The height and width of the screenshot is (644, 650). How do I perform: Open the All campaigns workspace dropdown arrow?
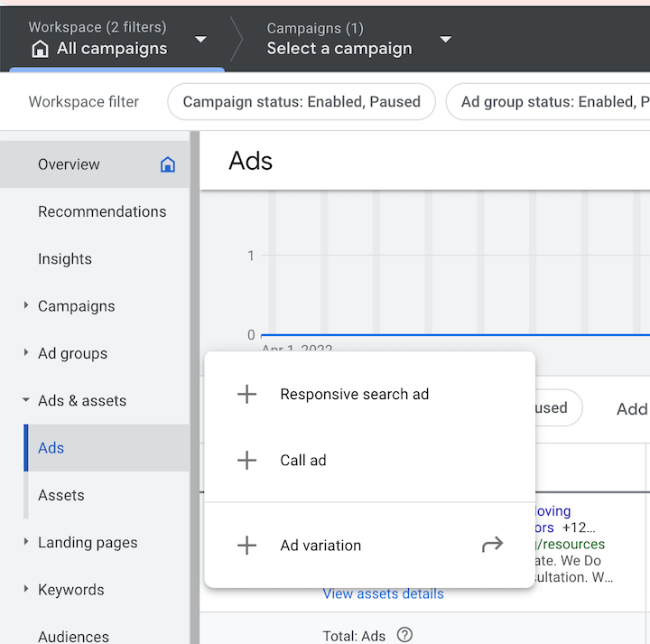(x=200, y=40)
